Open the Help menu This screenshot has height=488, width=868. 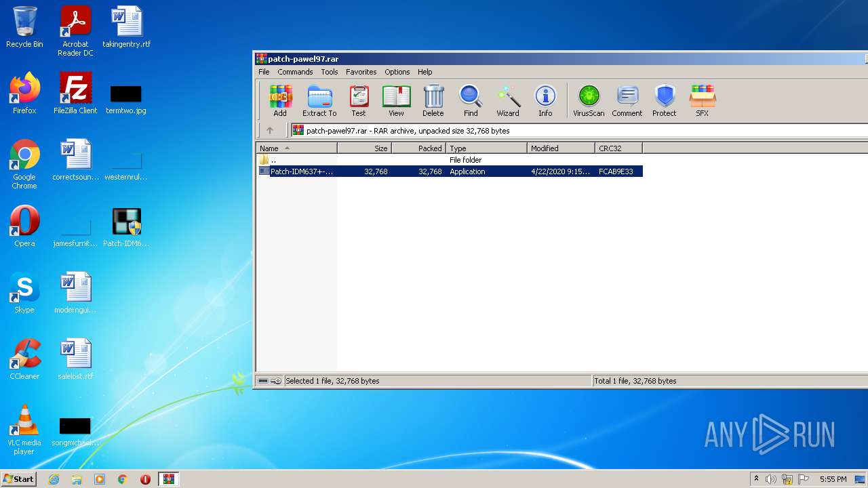[425, 72]
